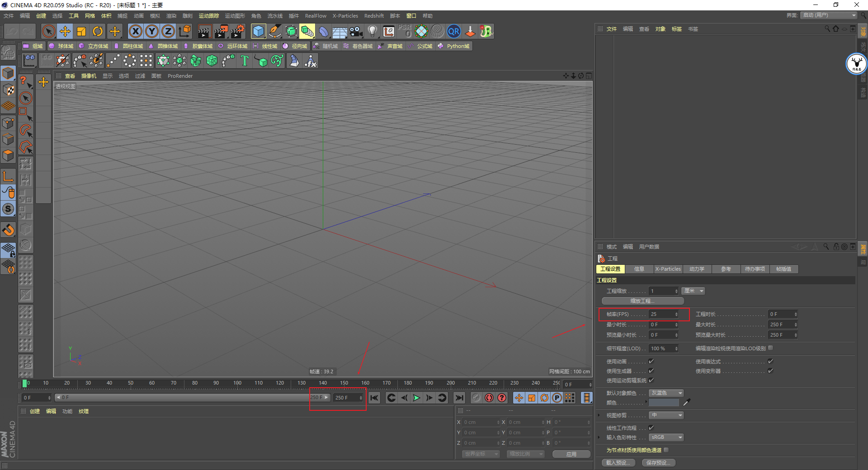Viewport: 868px width, 470px height.
Task: Open the 厘米 unit dropdown
Action: pos(694,291)
